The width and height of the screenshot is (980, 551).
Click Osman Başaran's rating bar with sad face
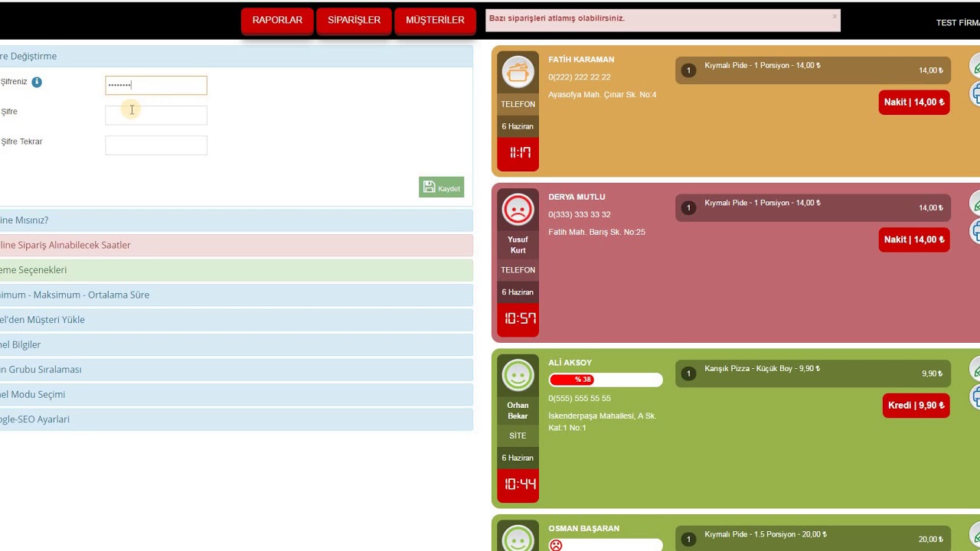coord(606,545)
